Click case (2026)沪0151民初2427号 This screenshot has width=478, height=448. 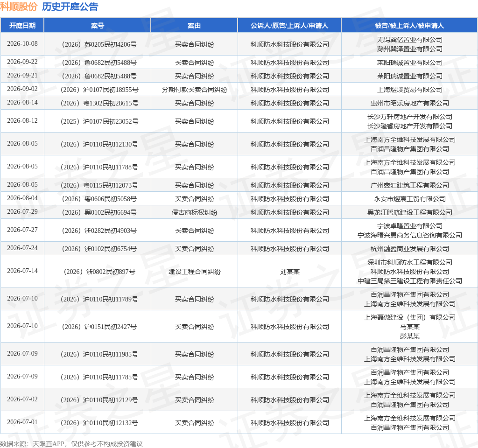click(x=99, y=327)
